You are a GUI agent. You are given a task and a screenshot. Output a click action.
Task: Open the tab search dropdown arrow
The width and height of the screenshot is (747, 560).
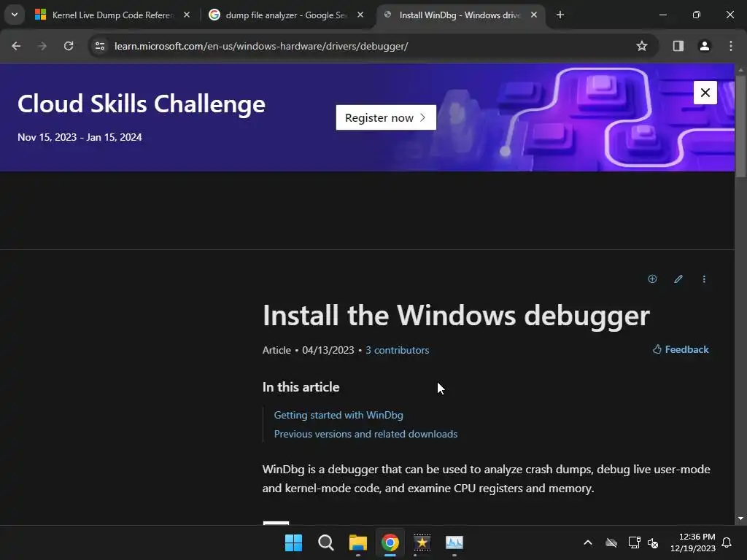point(15,15)
